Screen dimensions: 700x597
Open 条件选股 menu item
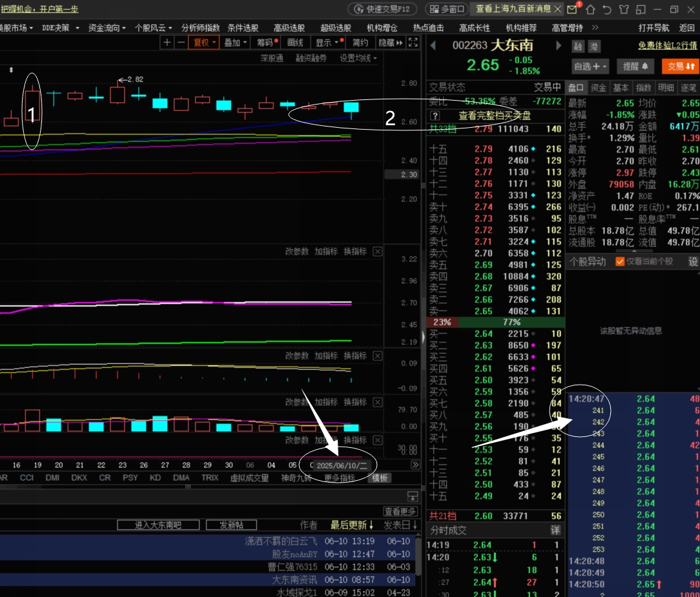point(243,28)
